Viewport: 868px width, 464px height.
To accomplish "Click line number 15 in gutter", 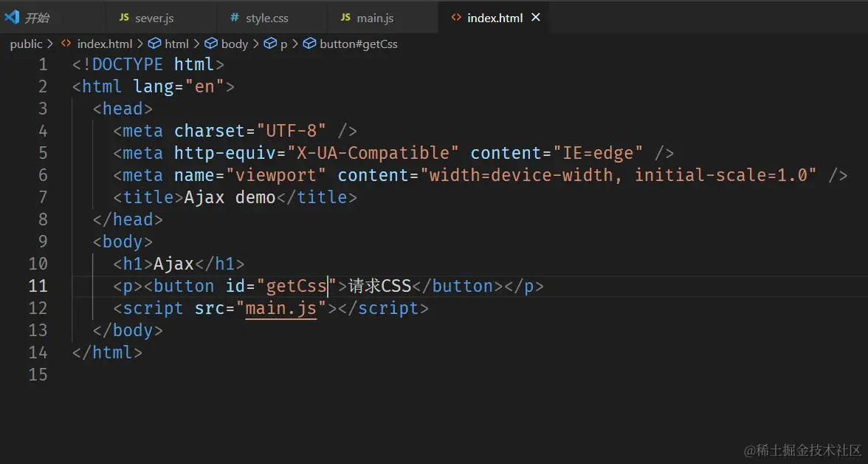I will pyautogui.click(x=38, y=375).
